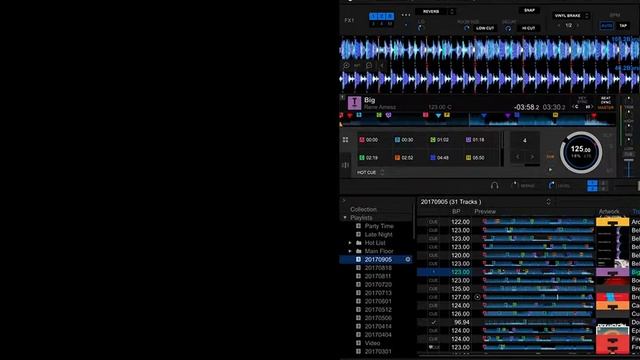640x360 pixels.
Task: Open the FX1 three-dots options menu
Action: click(406, 15)
